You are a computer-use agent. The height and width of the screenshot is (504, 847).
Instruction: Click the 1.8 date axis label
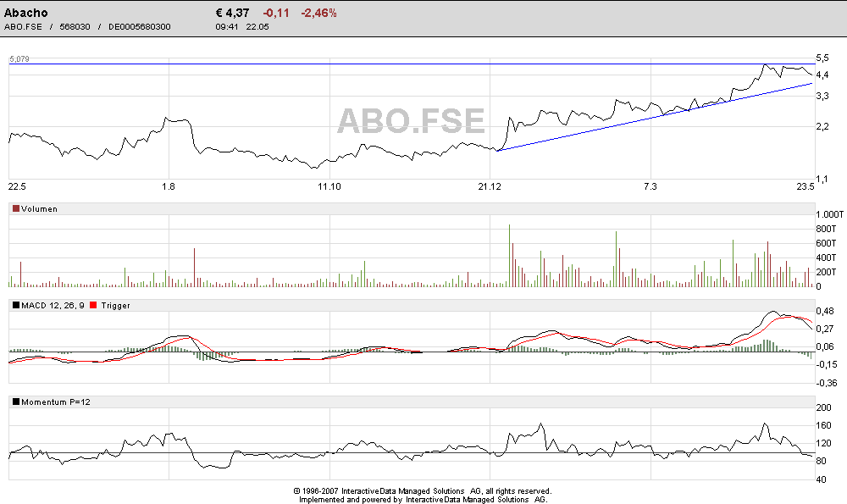pyautogui.click(x=169, y=186)
